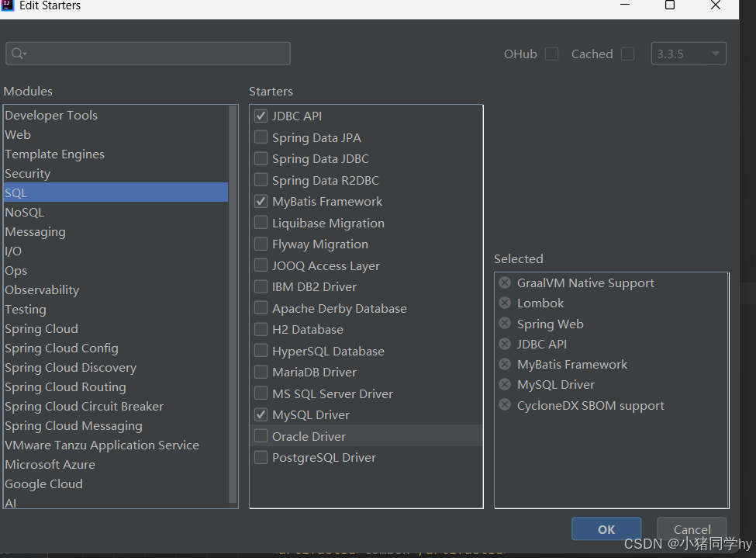Check IBM DB2 Driver starter
Viewport: 756px width, 558px height.
pos(261,286)
